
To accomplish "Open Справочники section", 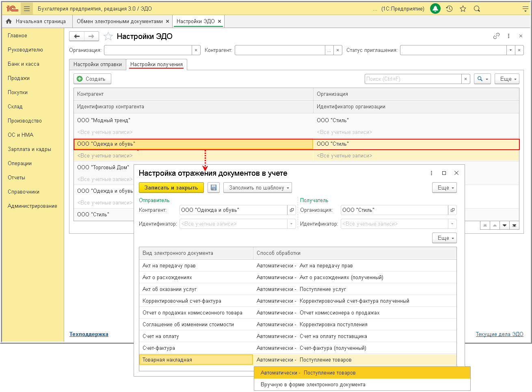I will tap(24, 192).
